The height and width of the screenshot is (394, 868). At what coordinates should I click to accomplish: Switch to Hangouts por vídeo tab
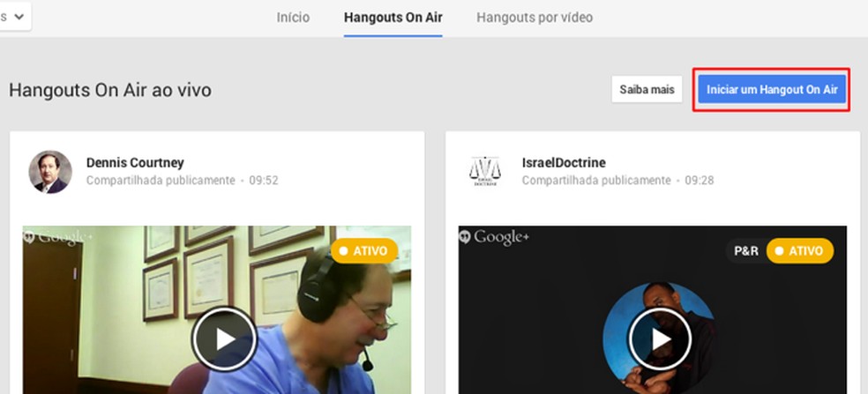[x=535, y=18]
